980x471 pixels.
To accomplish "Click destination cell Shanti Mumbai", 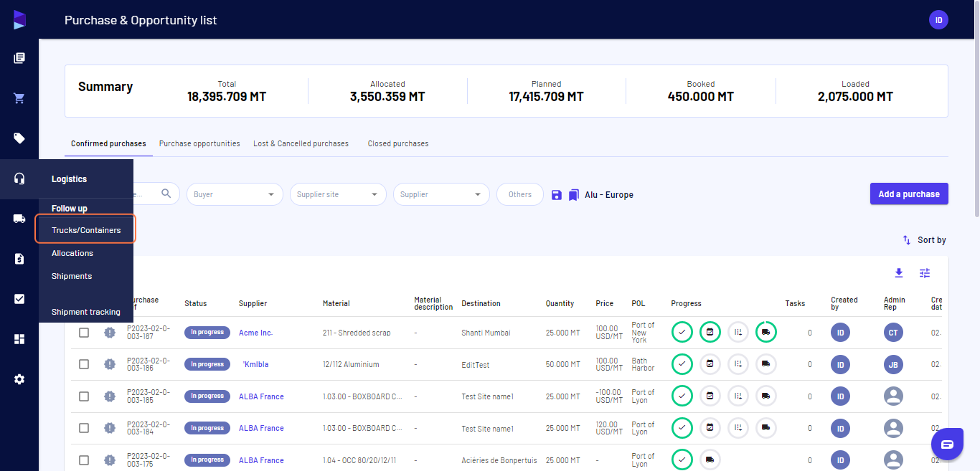I will click(x=486, y=333).
